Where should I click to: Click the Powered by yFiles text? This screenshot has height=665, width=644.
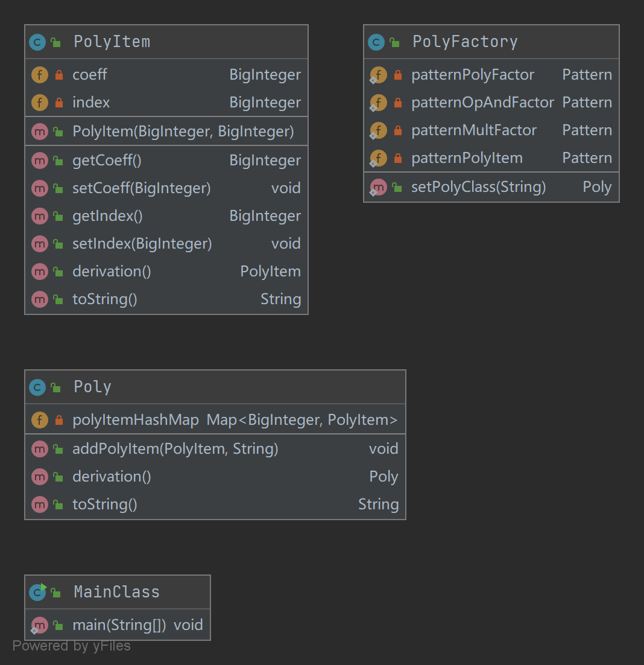(71, 646)
